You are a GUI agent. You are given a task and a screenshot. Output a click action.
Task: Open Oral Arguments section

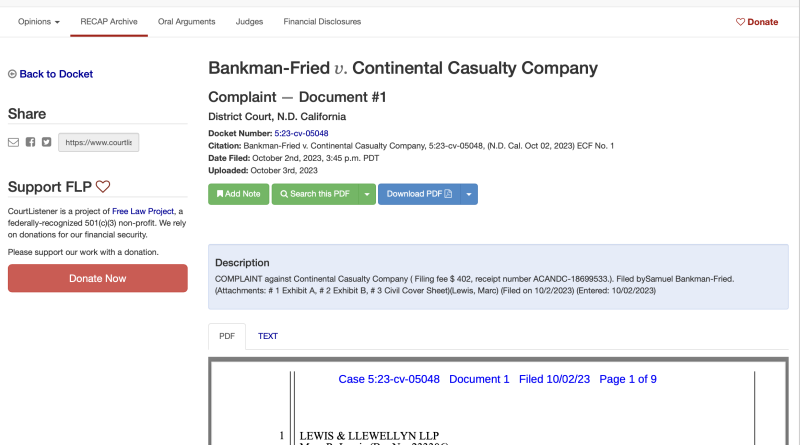pyautogui.click(x=187, y=22)
